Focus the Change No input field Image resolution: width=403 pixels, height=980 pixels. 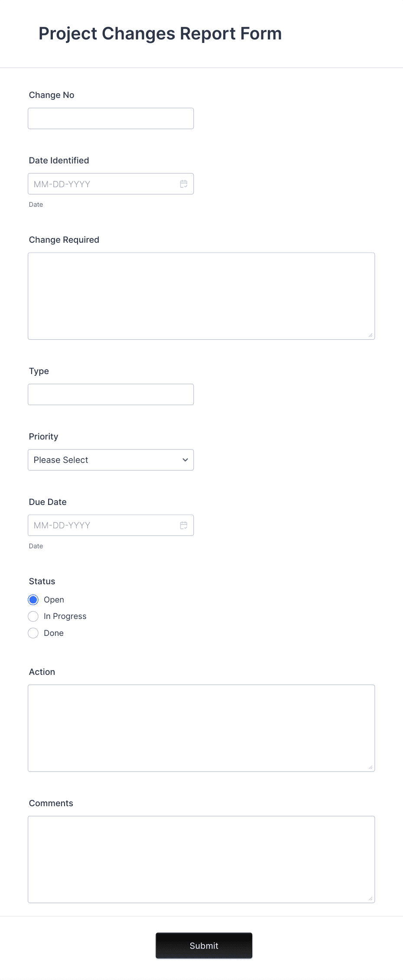[x=110, y=118]
